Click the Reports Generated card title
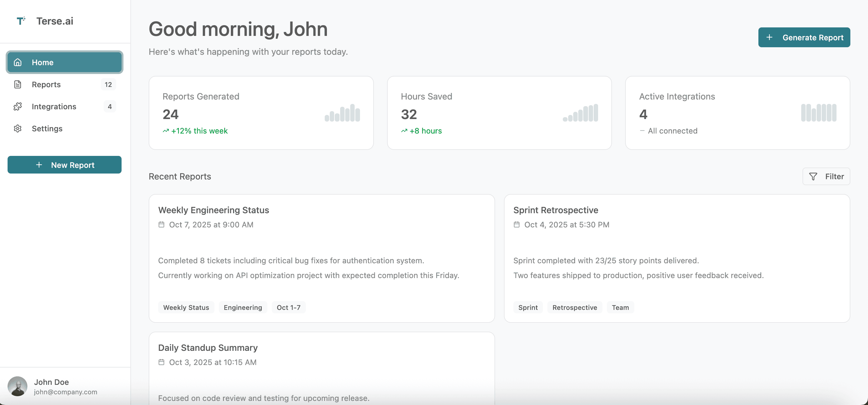Image resolution: width=868 pixels, height=405 pixels. [201, 96]
